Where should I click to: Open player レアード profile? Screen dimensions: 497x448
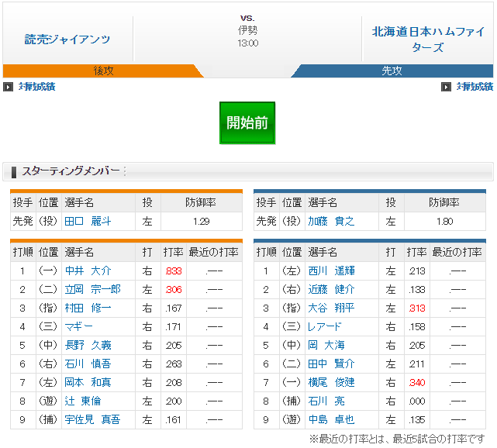(325, 326)
